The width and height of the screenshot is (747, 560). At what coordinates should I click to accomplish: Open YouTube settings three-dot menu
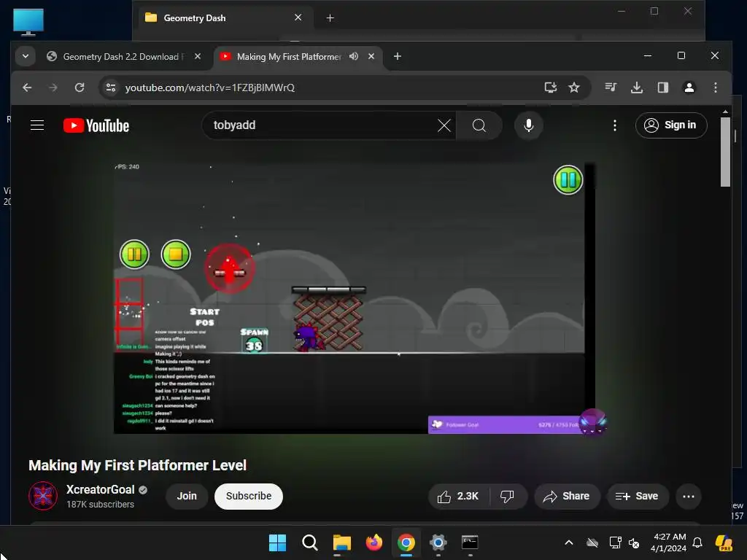614,125
